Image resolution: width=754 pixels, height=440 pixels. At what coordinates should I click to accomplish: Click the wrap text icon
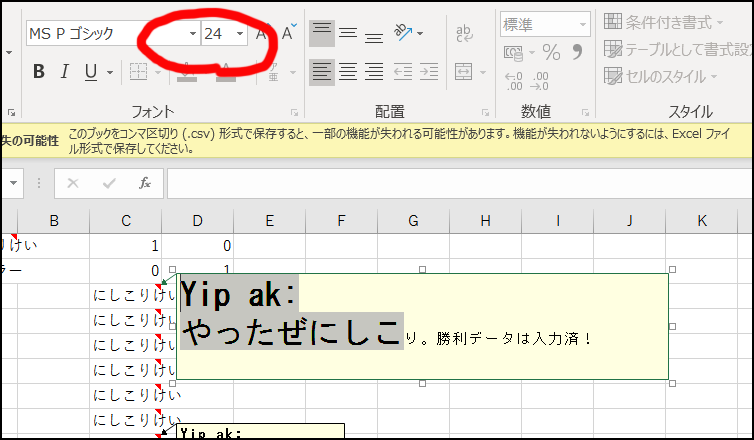click(x=464, y=33)
